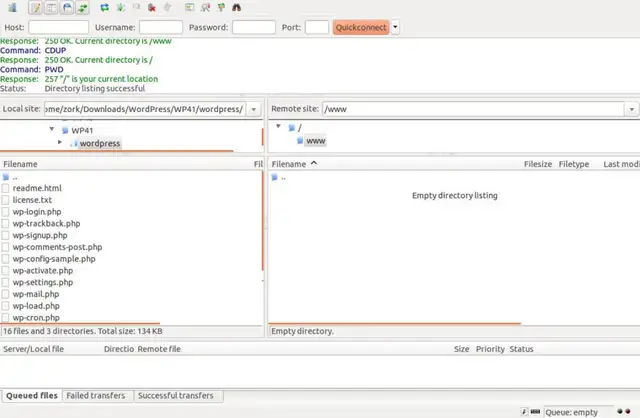Click the remote file list horizontal scrollbar
640x418 pixels.
(394, 324)
